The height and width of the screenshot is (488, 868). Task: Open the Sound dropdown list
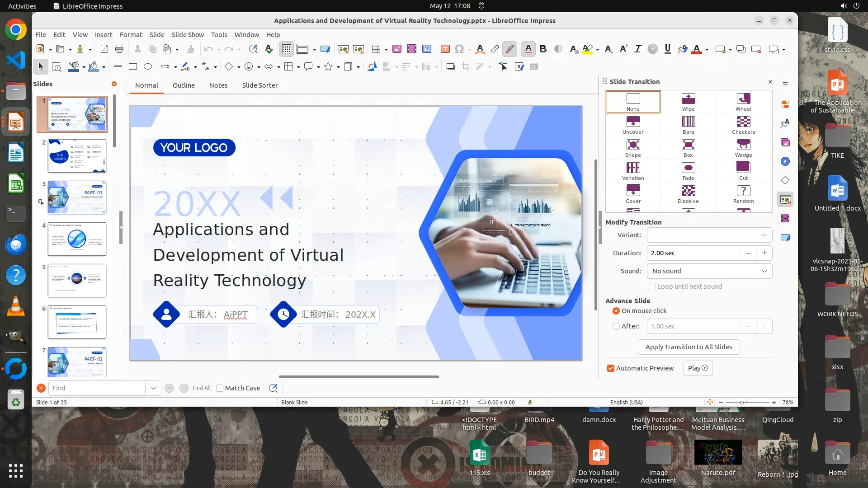[709, 271]
